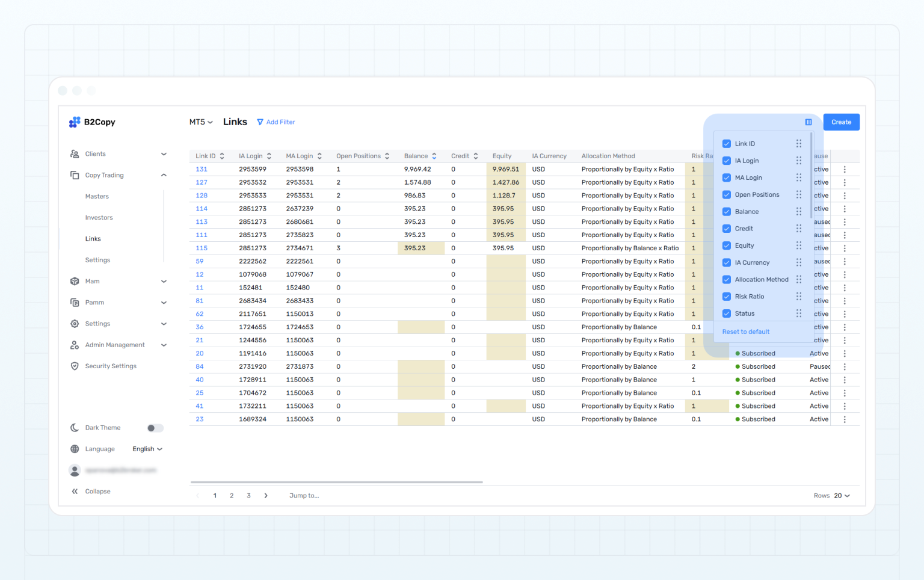Image resolution: width=924 pixels, height=580 pixels.
Task: Click the Clients sidebar icon
Action: (x=75, y=153)
